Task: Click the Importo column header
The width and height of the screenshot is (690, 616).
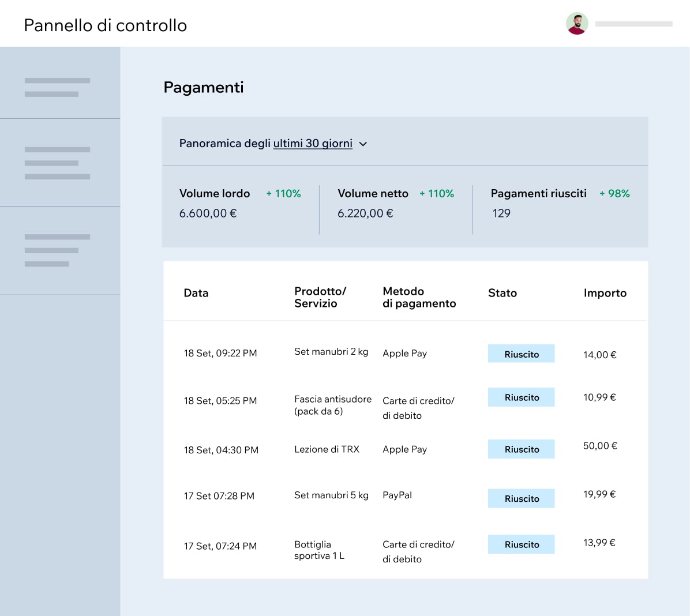Action: [605, 293]
